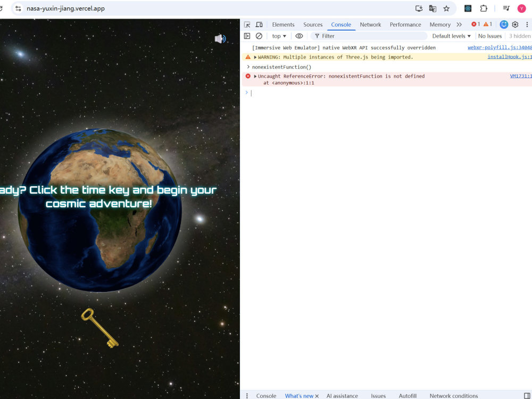532x399 pixels.
Task: Click the address bar URL
Action: click(65, 9)
